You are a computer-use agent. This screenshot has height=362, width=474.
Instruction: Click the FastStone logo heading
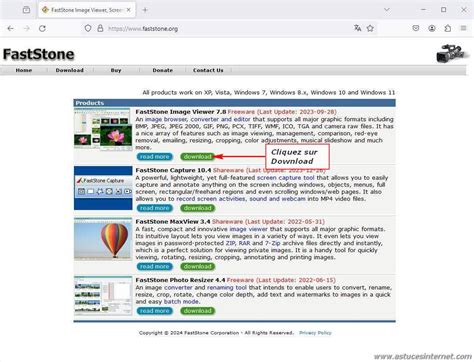pos(39,54)
